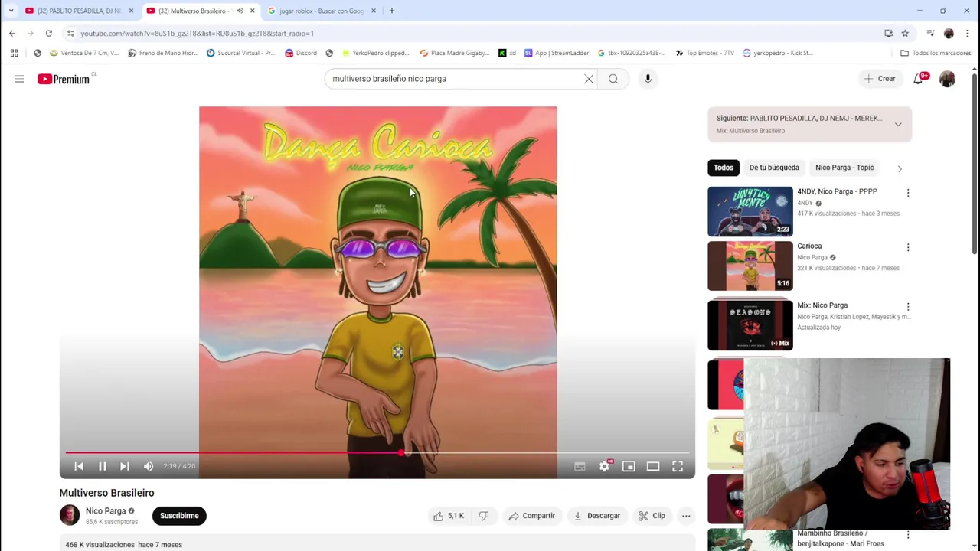
Task: Click Clip button
Action: (x=652, y=516)
